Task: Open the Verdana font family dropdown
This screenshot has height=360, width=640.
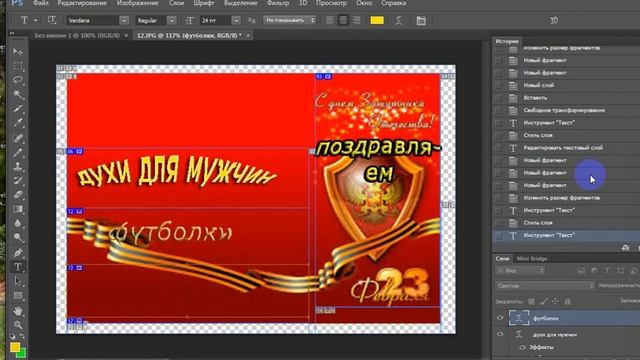Action: coord(124,20)
